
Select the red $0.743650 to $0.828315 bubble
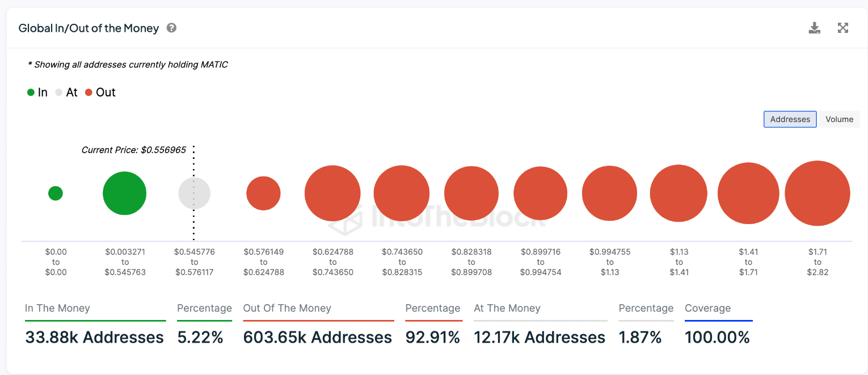pyautogui.click(x=402, y=193)
